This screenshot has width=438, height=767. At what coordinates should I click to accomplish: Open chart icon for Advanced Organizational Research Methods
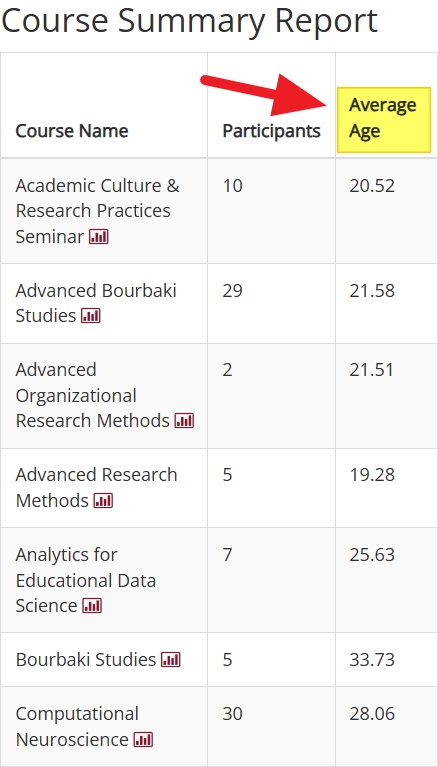(184, 421)
